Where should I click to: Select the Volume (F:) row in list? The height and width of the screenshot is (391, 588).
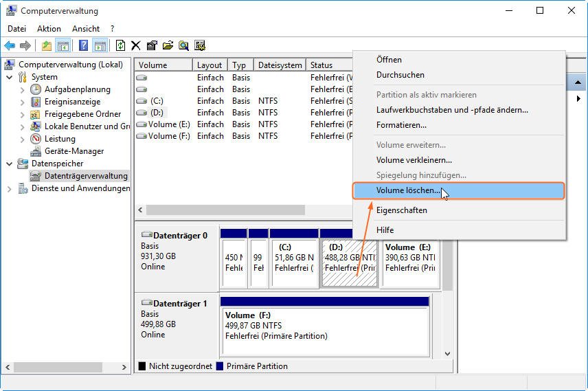click(244, 136)
